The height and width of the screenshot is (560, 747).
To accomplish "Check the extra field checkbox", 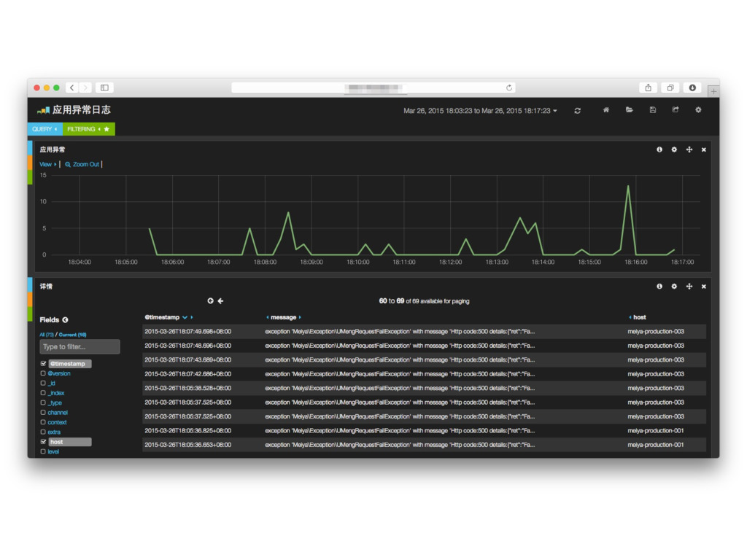I will pos(43,432).
